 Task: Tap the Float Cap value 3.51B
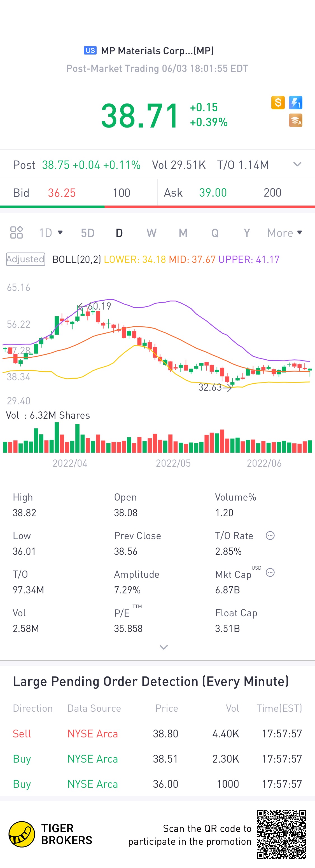(227, 628)
